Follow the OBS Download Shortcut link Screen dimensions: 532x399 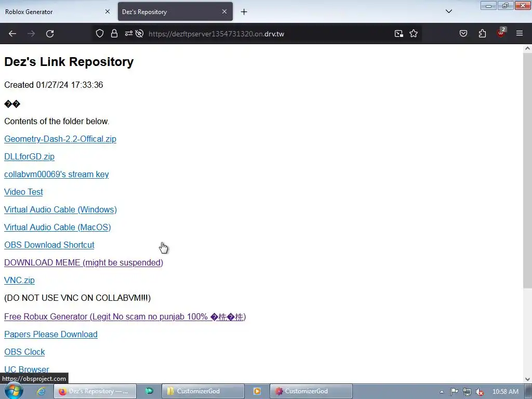49,245
